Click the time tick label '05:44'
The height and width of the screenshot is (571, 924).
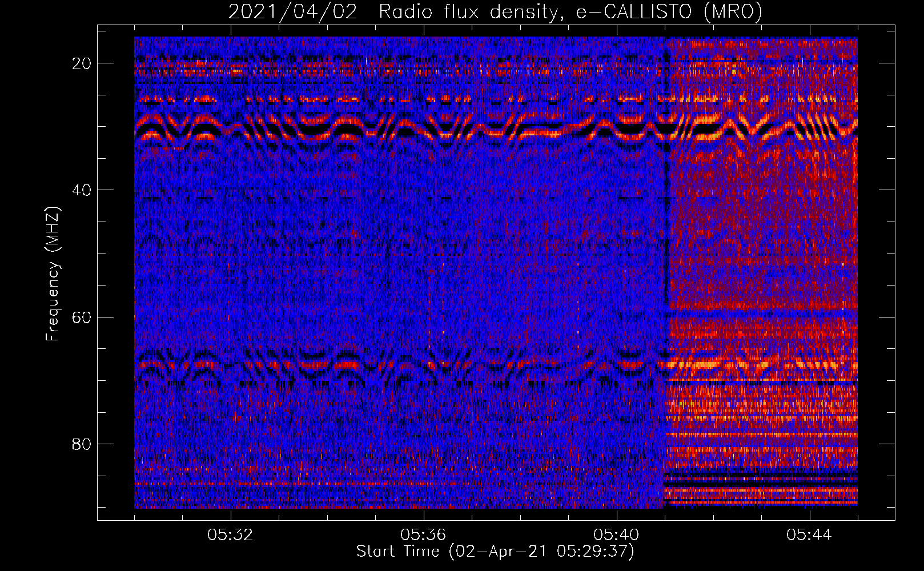click(809, 535)
